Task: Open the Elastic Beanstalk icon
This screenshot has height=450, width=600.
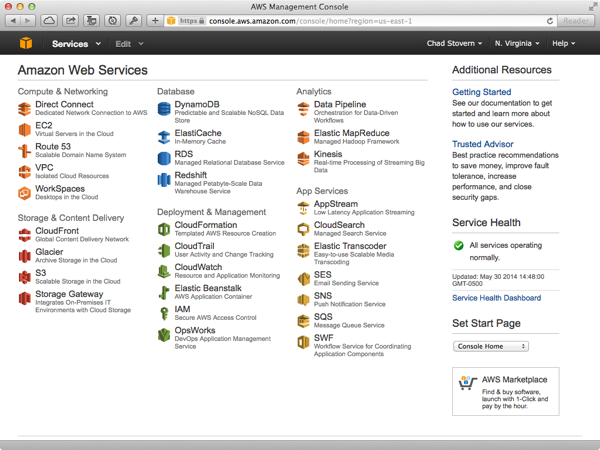Action: pos(164,292)
